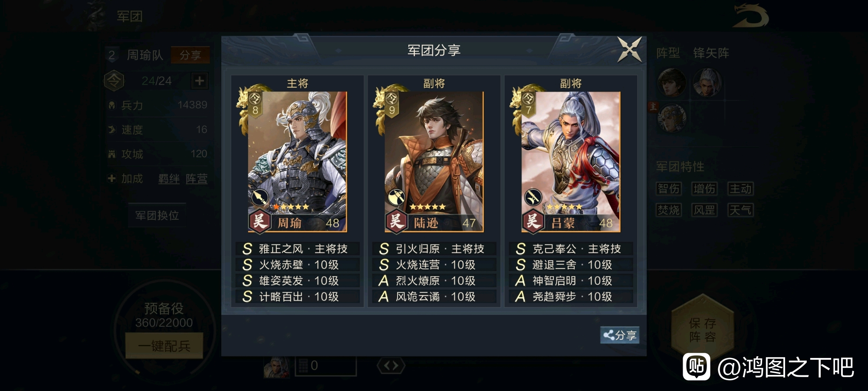Select the 避退三舍 skill row

coord(571,265)
